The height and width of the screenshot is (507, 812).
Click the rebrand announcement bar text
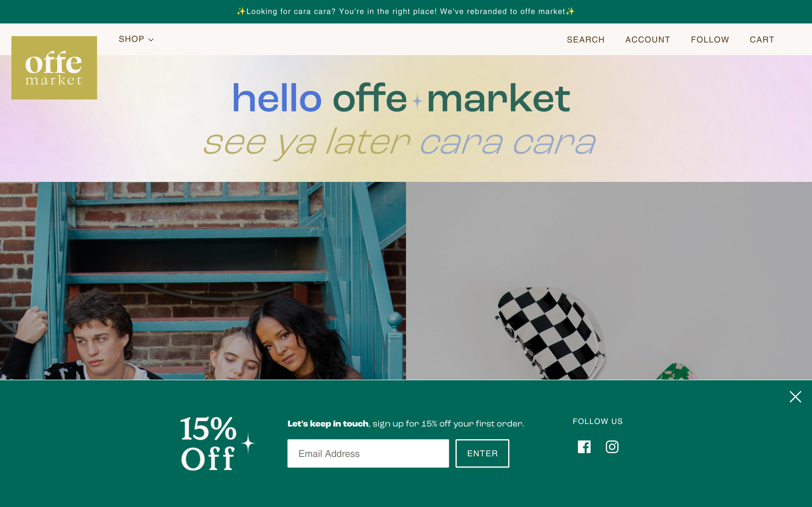406,11
